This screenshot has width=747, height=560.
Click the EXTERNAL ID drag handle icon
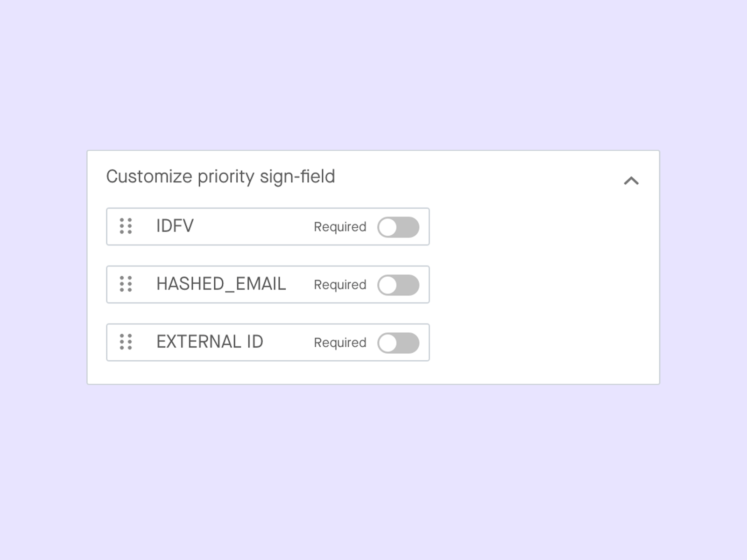125,343
